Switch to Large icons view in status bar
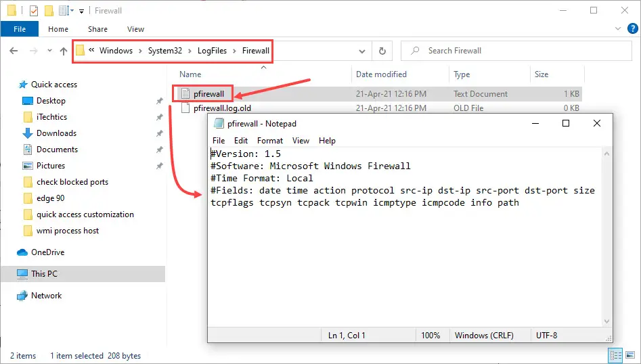641x364 pixels. [x=630, y=355]
